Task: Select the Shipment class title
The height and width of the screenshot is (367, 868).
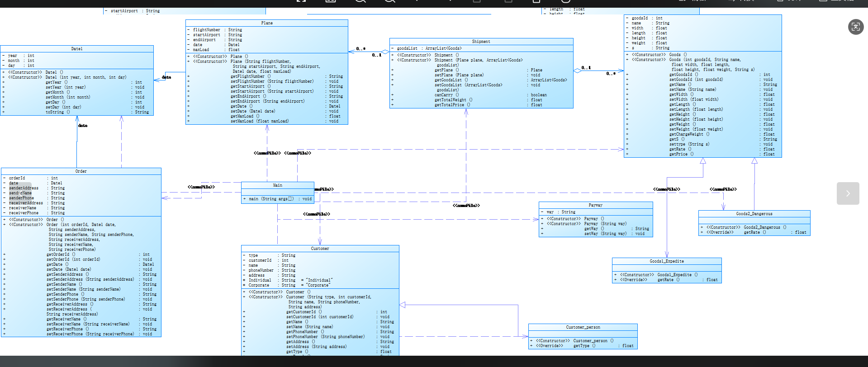Action: (481, 42)
